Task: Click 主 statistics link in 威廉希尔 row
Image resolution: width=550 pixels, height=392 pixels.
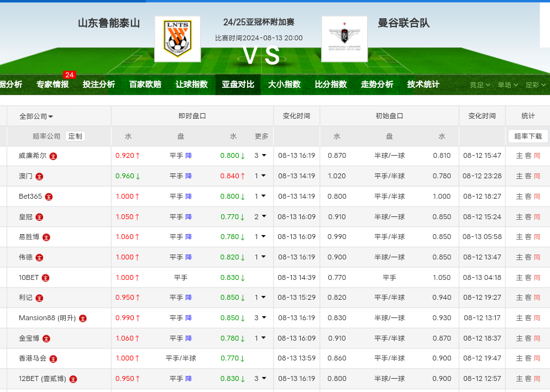Action: pos(520,156)
